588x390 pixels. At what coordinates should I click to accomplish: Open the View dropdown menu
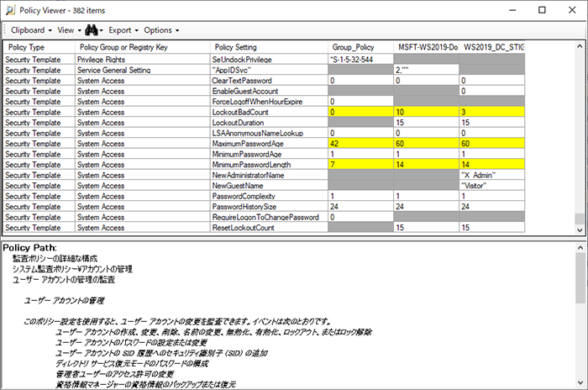click(69, 29)
